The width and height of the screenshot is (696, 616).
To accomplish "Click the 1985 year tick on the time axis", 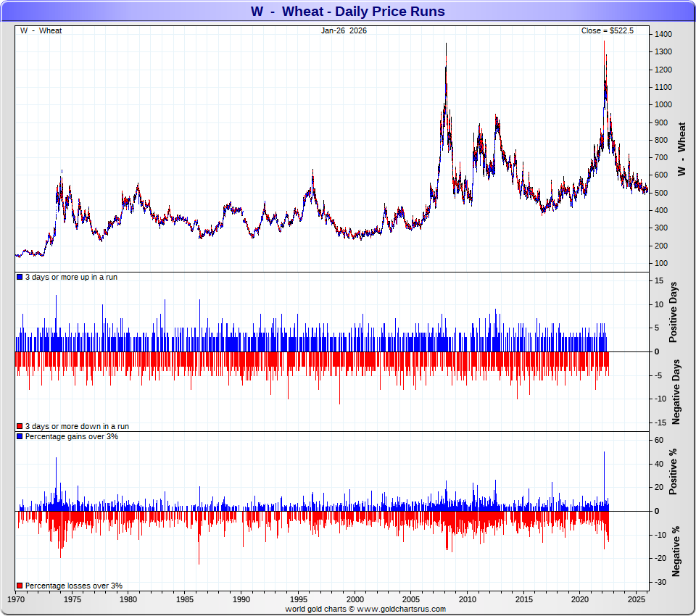I will [185, 600].
